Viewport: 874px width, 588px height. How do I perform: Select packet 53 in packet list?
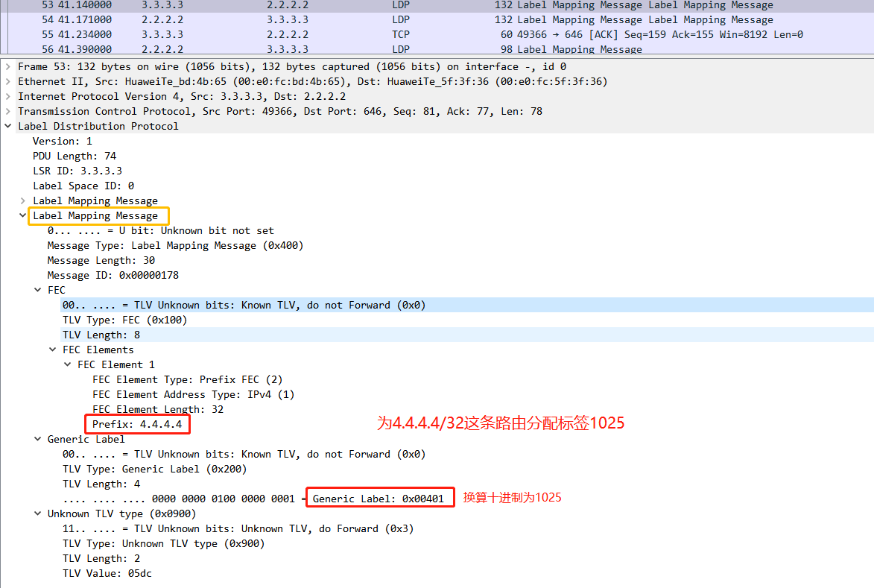pos(437,5)
